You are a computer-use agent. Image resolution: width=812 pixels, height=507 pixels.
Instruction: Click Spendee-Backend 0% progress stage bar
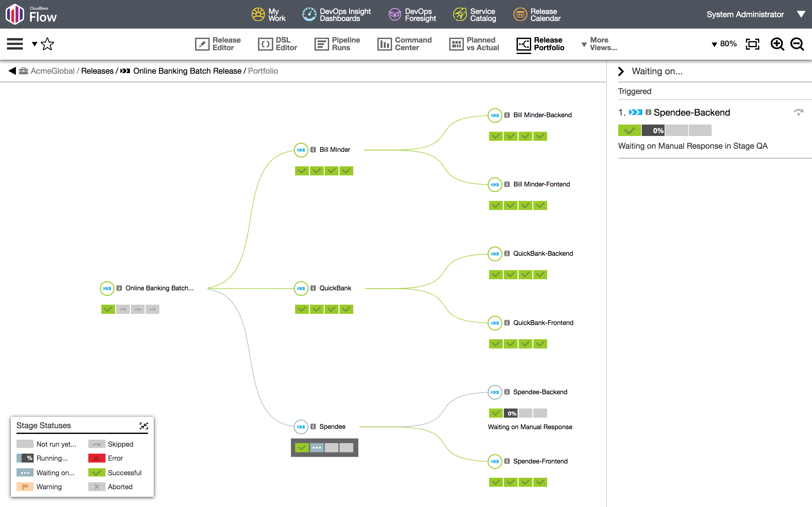pyautogui.click(x=511, y=413)
